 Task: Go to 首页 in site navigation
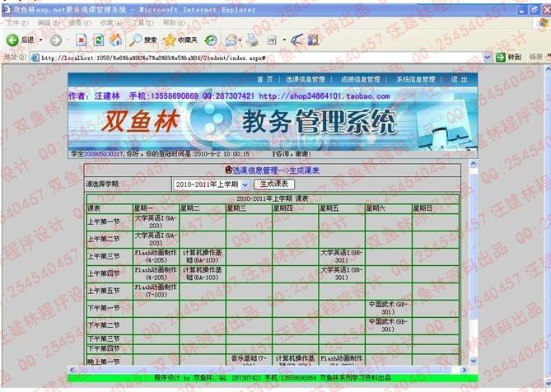tap(265, 79)
